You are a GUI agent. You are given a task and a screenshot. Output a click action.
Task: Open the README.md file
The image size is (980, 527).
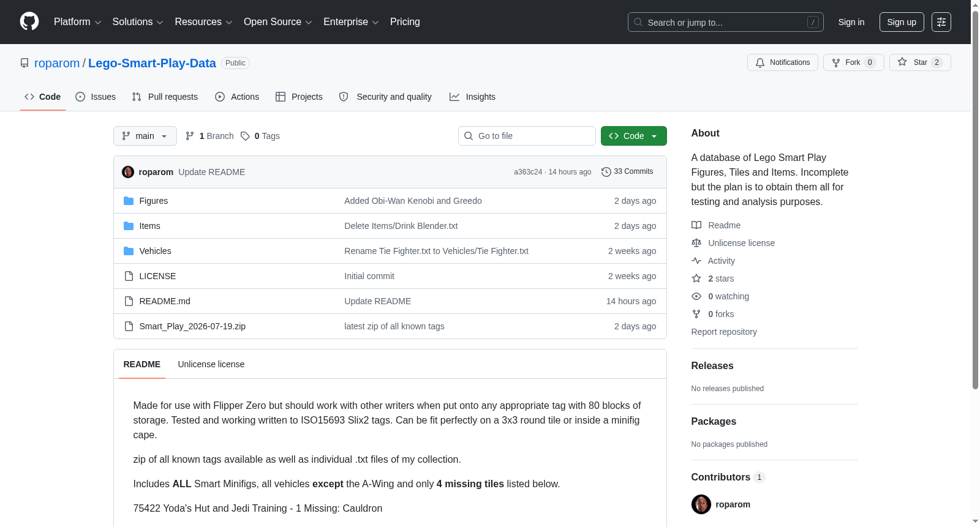point(165,301)
